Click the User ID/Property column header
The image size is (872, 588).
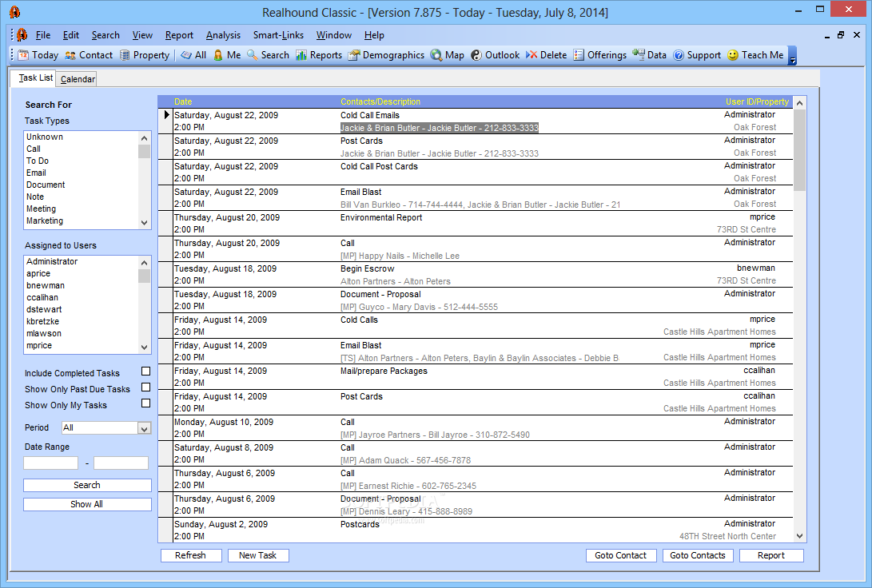[x=757, y=101]
